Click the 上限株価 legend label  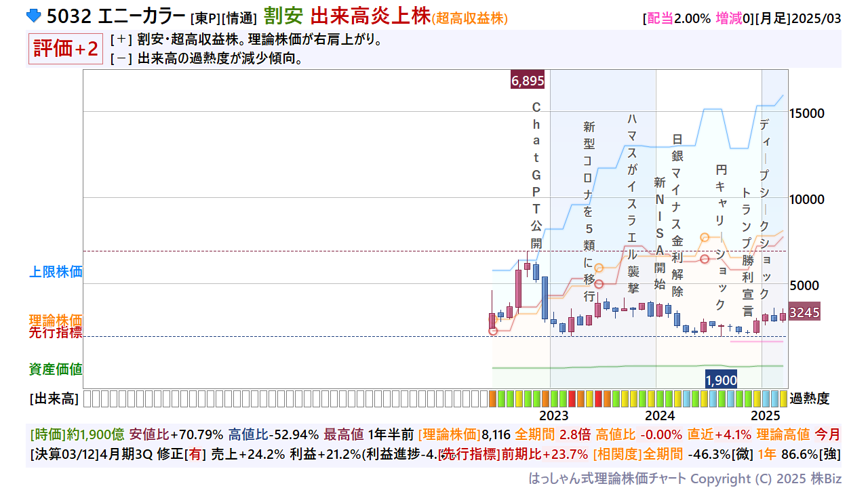(x=56, y=272)
